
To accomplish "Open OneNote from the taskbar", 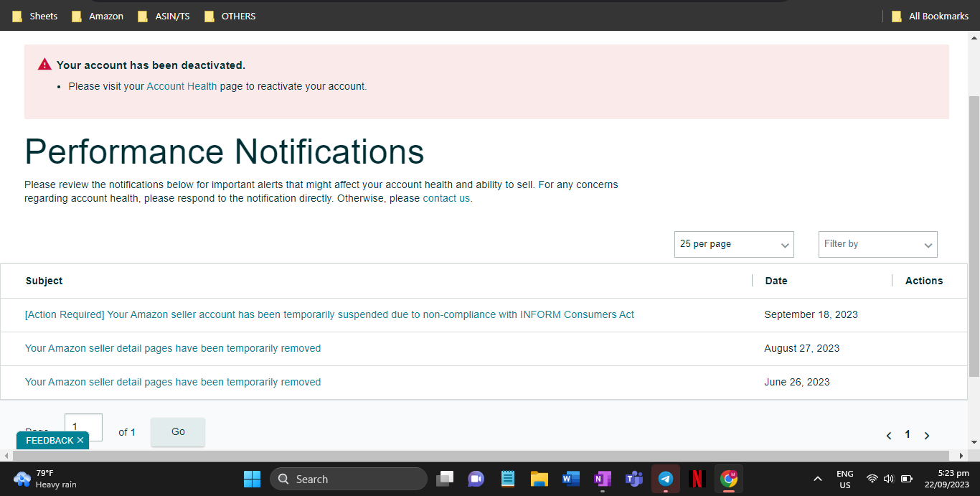I will click(x=602, y=479).
